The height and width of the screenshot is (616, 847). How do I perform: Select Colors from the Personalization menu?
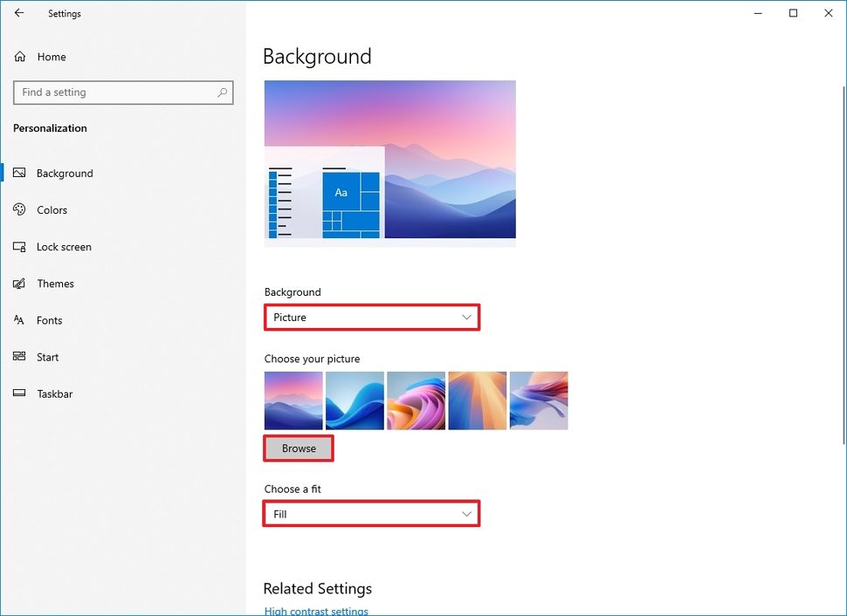[x=51, y=209]
